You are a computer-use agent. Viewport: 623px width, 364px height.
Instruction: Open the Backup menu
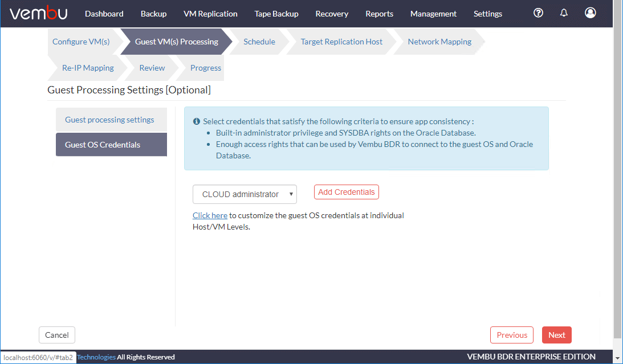pos(153,14)
